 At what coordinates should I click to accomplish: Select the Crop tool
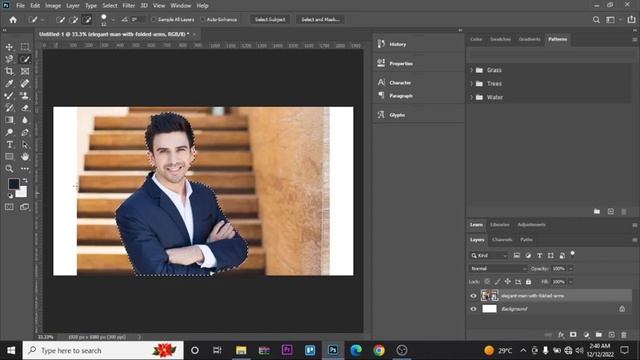[9, 71]
